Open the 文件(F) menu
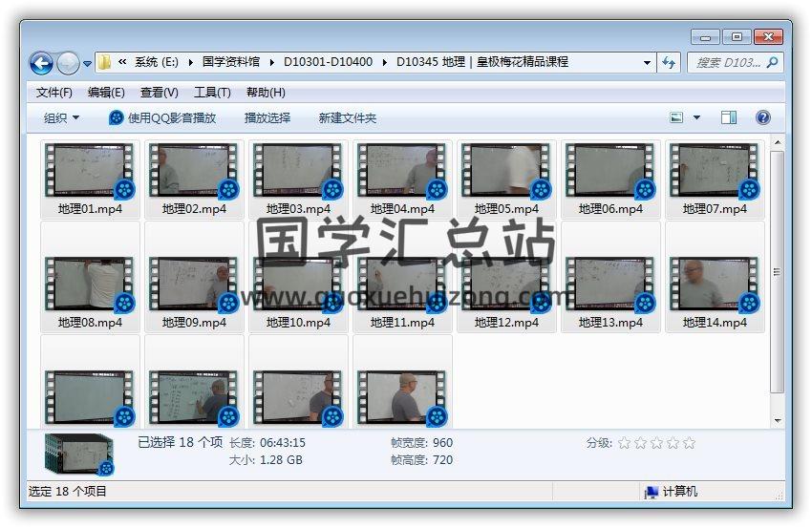 tap(54, 93)
